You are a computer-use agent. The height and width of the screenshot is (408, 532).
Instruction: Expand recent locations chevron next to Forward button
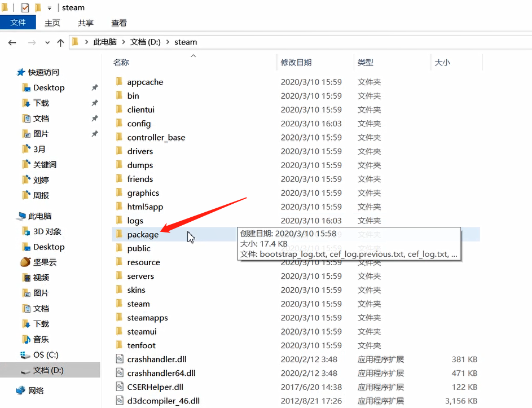(46, 41)
